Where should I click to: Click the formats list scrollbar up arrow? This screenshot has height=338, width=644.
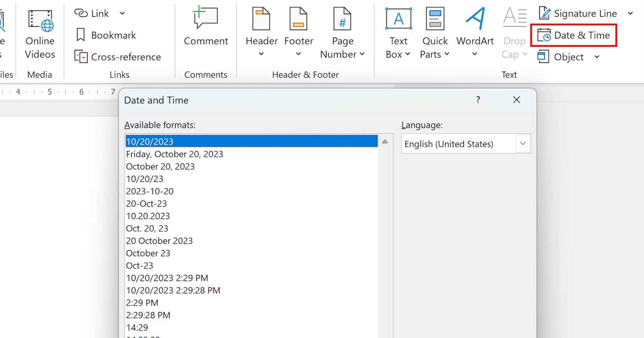click(x=384, y=141)
